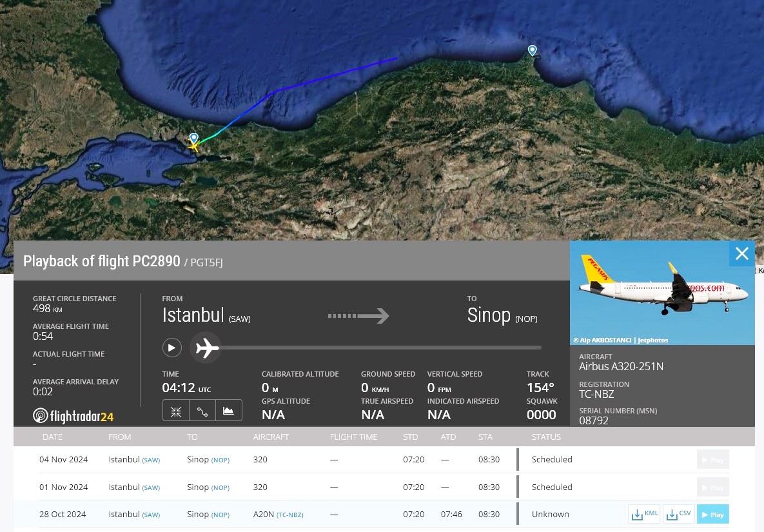Click the yellow aircraft icon on map
Viewport: 764px width, 532px height.
193,146
